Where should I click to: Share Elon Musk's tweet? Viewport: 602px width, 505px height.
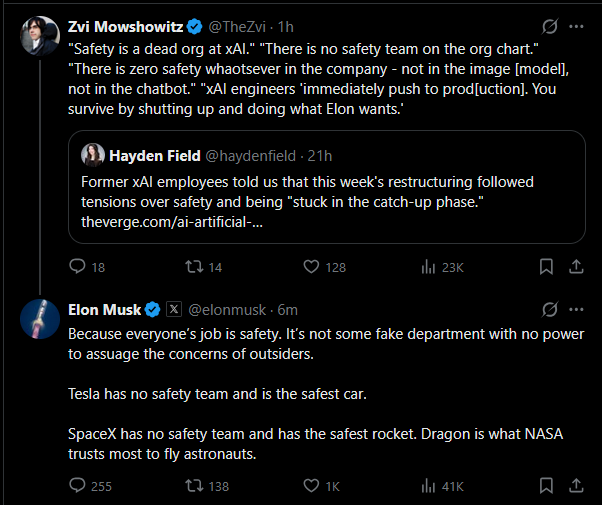[x=576, y=486]
